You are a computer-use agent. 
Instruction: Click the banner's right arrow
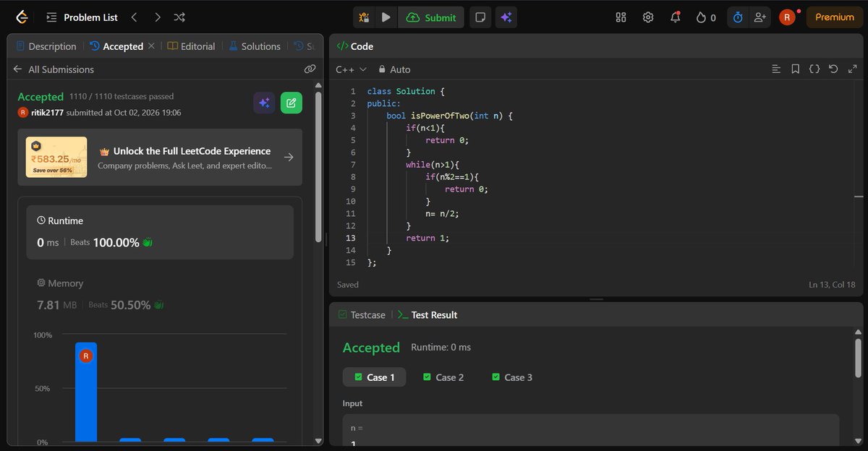[289, 157]
